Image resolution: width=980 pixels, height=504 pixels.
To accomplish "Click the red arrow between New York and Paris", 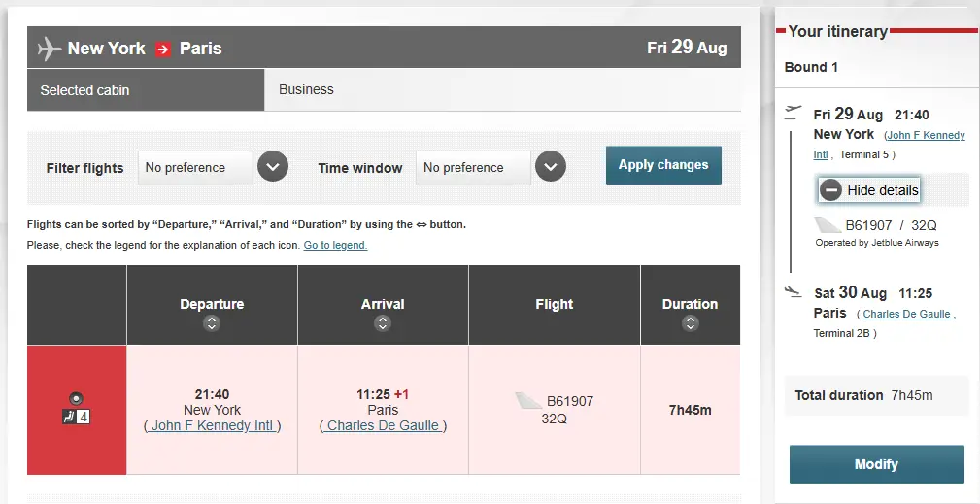I will [163, 49].
